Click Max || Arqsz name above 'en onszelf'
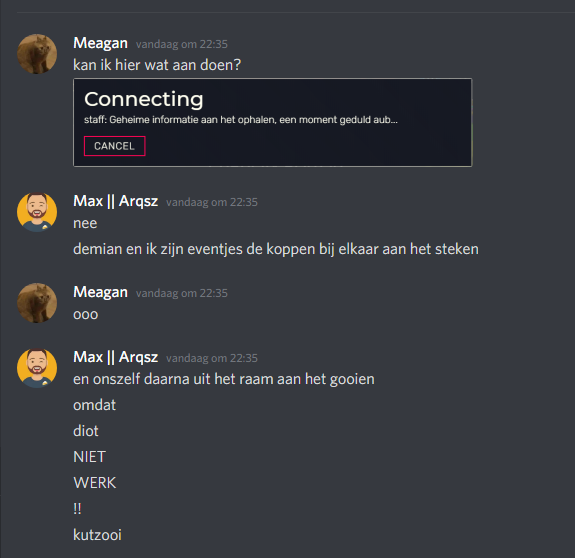The width and height of the screenshot is (575, 558). point(116,357)
